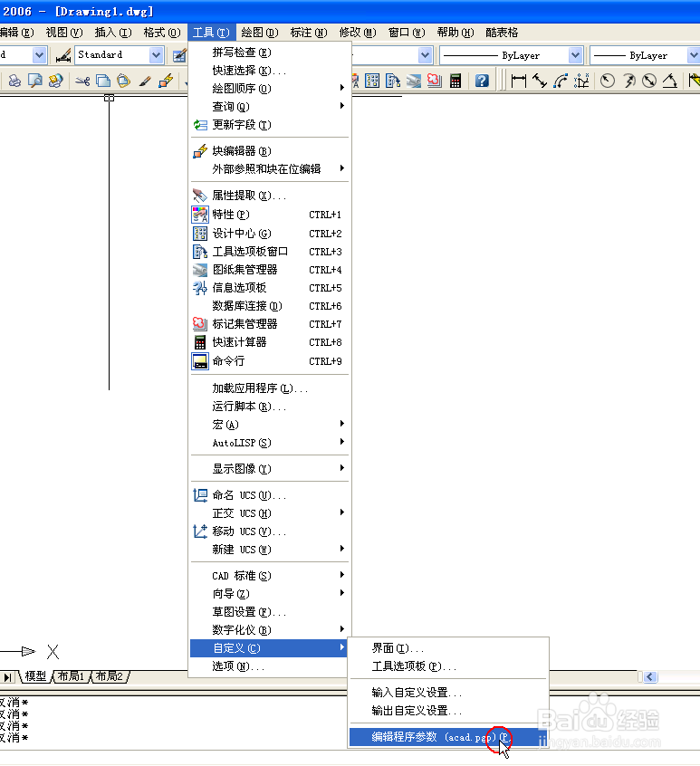This screenshot has height=766, width=700.
Task: Click the Publish icon in toolbar
Action: tap(55, 81)
